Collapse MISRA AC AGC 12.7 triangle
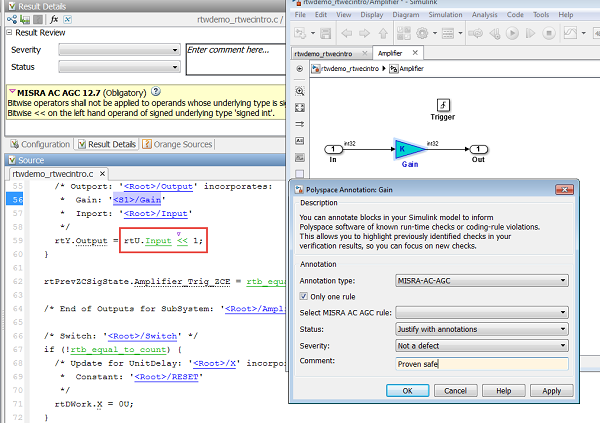Image resolution: width=600 pixels, height=423 pixels. (x=12, y=91)
